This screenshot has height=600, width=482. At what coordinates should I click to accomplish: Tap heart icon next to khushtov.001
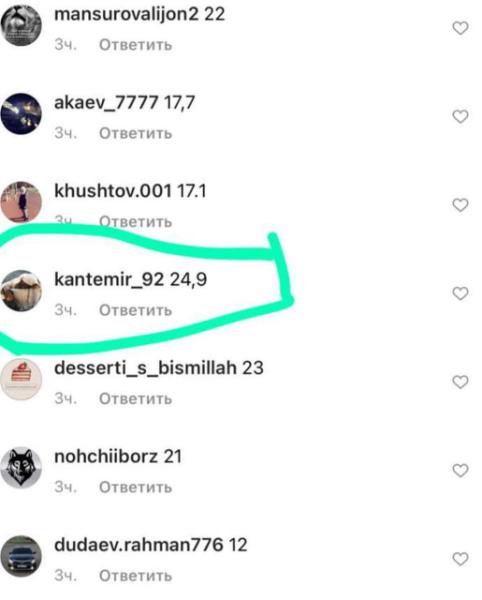(x=460, y=205)
